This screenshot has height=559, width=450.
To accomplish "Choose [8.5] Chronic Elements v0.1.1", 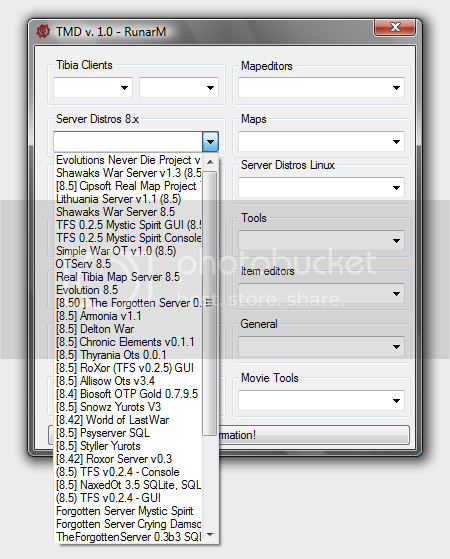I will [x=128, y=342].
